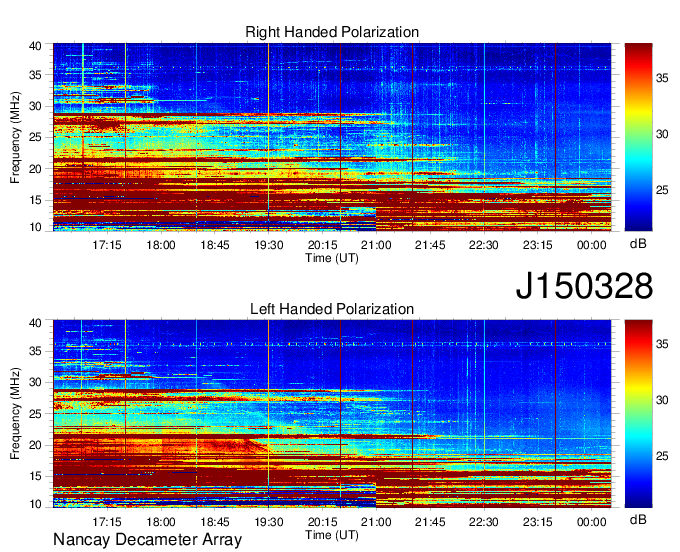Screen dimensions: 680x552
Task: Click the 00:00 time tick of Right Handed plot
Action: [592, 245]
